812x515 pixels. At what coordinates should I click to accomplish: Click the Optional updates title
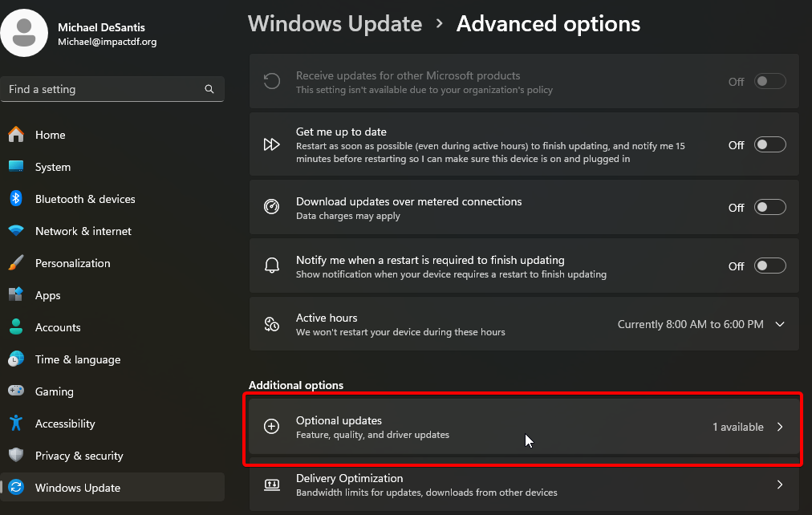tap(339, 420)
